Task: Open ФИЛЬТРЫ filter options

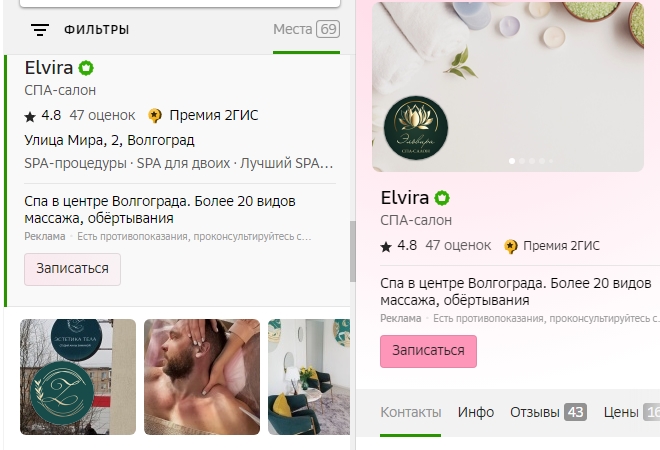Action: [96, 30]
